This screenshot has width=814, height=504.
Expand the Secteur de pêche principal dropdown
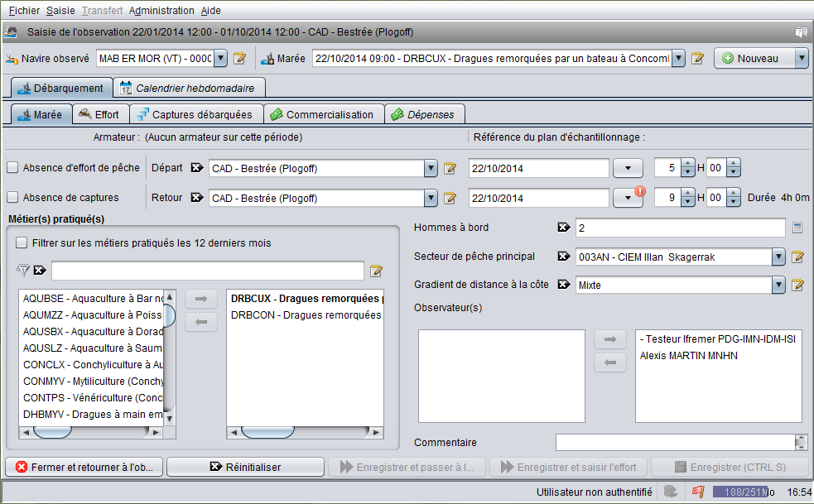tap(778, 257)
